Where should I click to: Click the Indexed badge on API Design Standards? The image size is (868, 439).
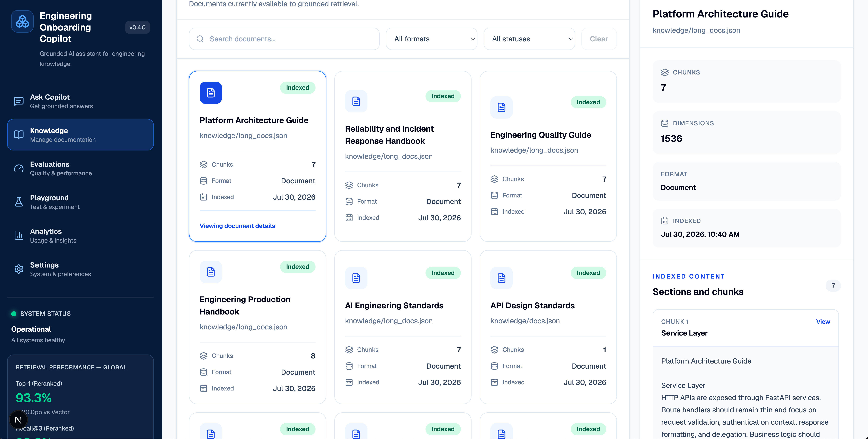click(x=588, y=273)
